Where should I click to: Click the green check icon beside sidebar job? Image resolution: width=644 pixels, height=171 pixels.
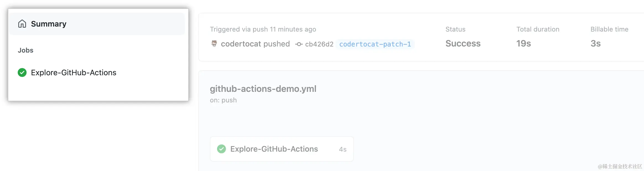(x=22, y=72)
